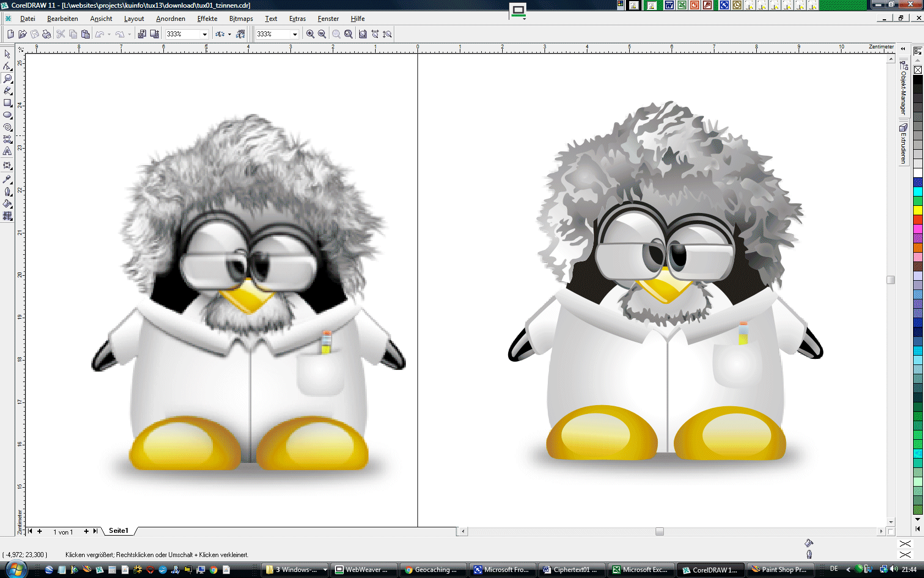This screenshot has height=578, width=924.
Task: Copy the selection via toolbar
Action: pos(73,34)
